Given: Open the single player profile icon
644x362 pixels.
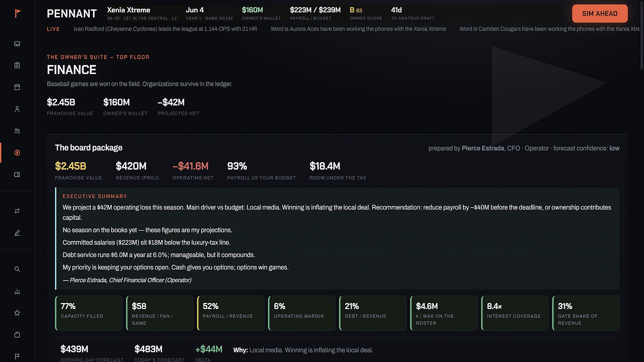Looking at the screenshot, I should [17, 109].
